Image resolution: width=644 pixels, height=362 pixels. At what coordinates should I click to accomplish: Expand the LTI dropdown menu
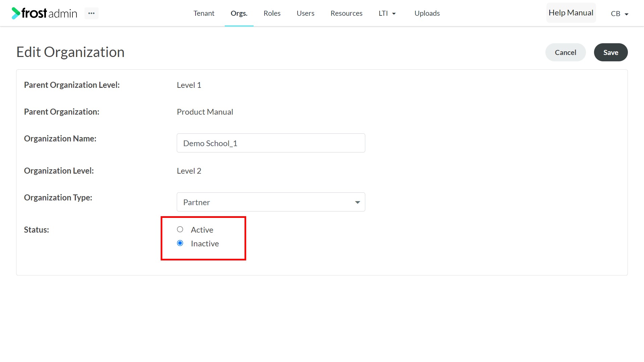(x=387, y=13)
